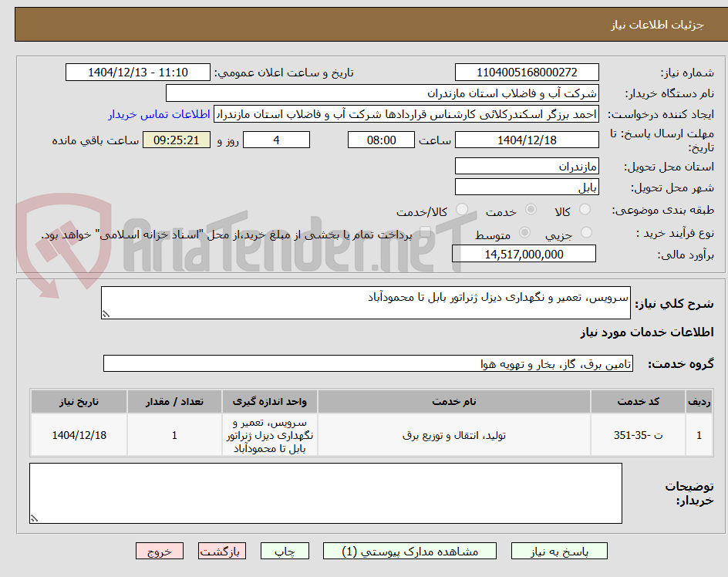Click the announcement date field 1404/12/13 - 11:10
728x577 pixels.
click(138, 73)
